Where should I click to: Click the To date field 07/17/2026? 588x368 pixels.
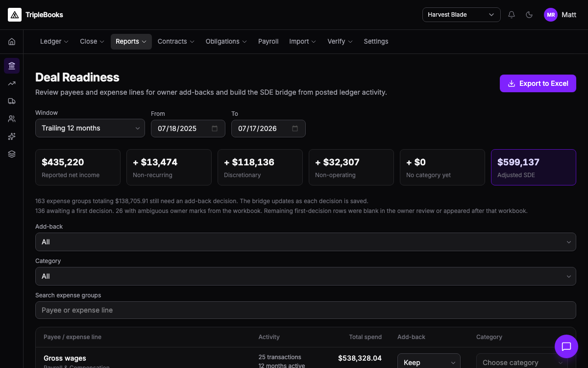[x=269, y=129]
